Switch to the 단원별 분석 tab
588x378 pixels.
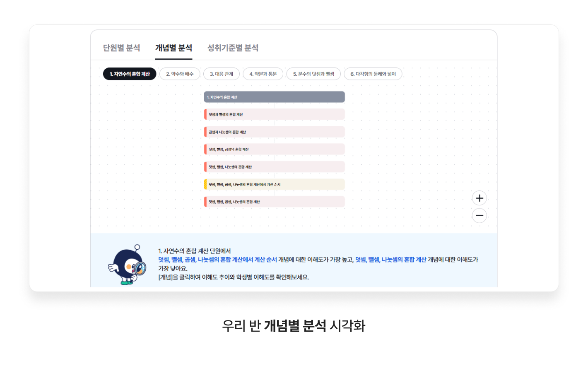[x=121, y=48]
